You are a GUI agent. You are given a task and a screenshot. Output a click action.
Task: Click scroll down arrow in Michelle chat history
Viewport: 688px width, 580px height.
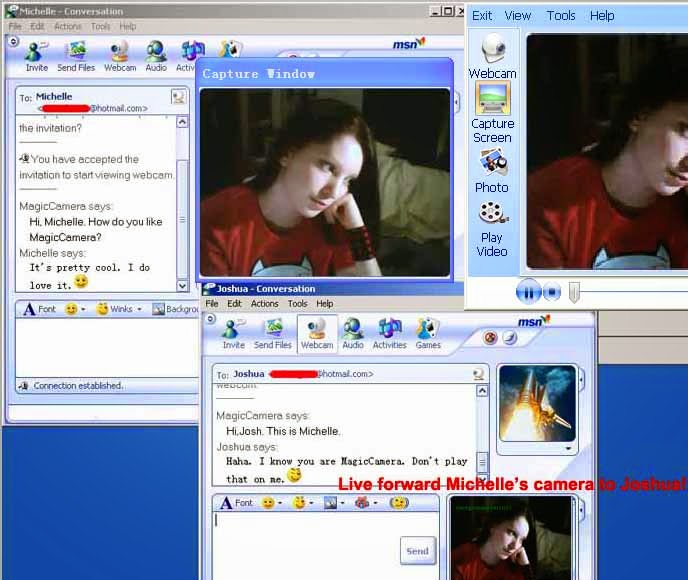point(182,286)
